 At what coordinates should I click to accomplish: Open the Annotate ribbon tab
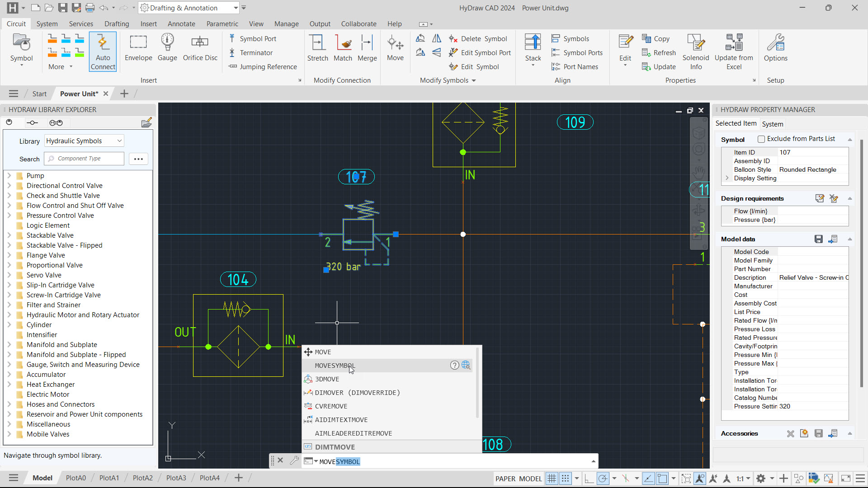pos(181,24)
